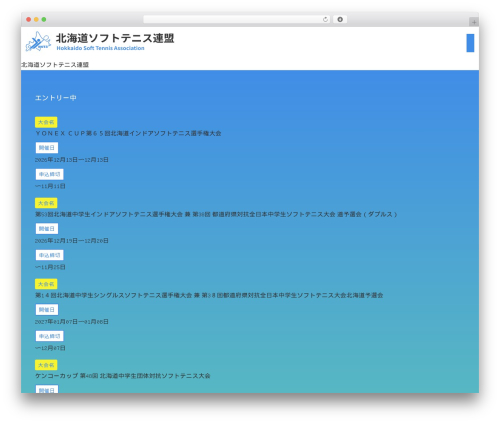Reload page via the browser refresh icon

pos(325,20)
